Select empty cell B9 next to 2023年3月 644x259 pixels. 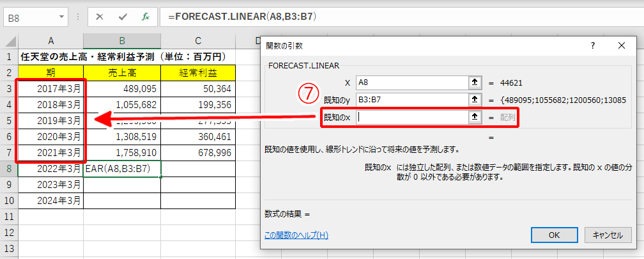pos(122,185)
